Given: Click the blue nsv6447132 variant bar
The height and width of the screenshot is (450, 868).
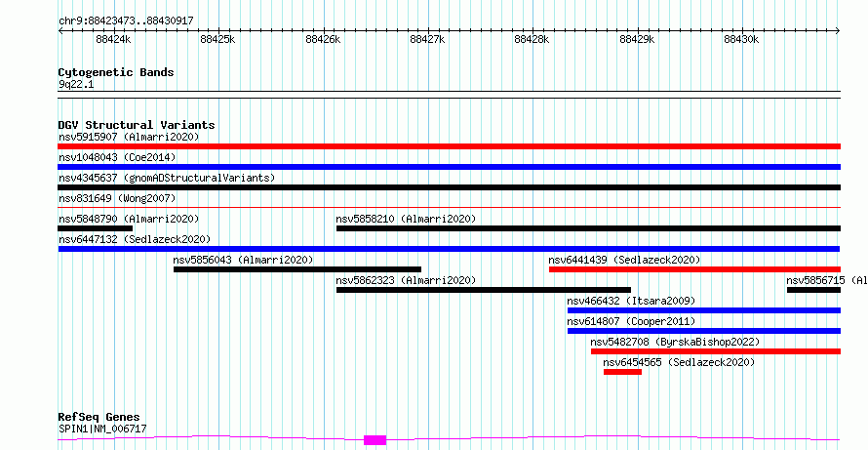Looking at the screenshot, I should tap(449, 249).
